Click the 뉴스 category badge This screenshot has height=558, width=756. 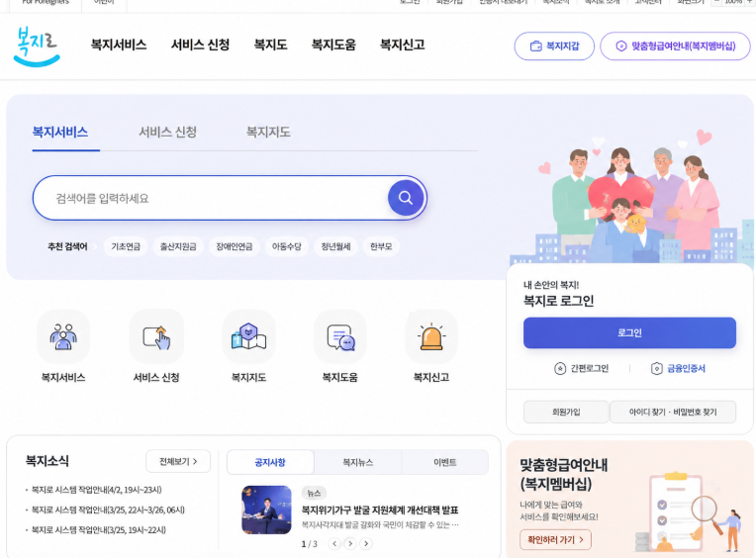[314, 493]
